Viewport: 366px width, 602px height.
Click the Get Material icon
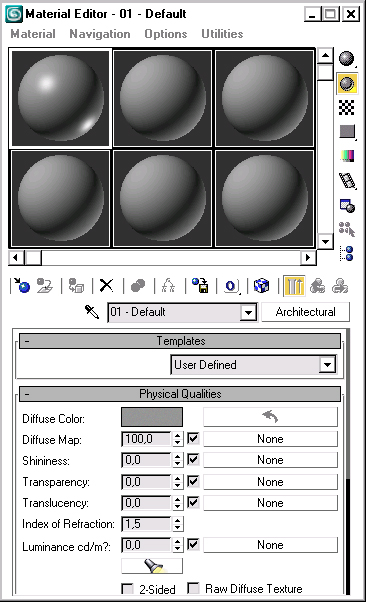coord(22,286)
